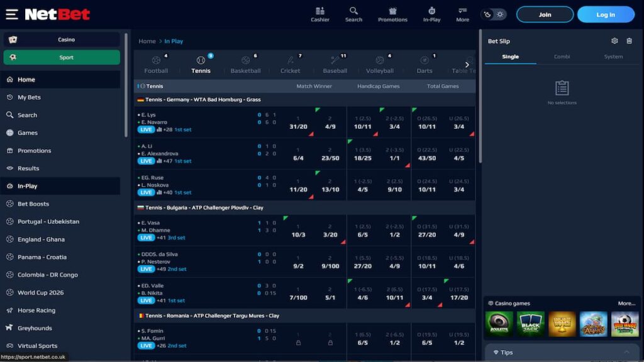Switch Bet Slip to Single tab
644x362 pixels.
tap(511, 57)
